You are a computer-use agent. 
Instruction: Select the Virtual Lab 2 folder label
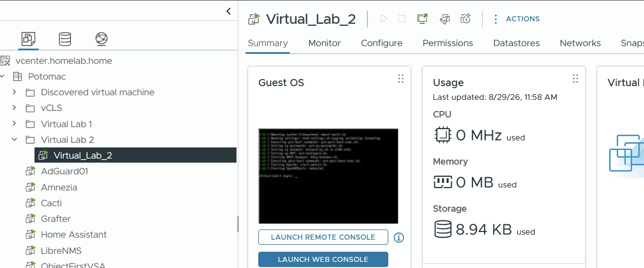click(67, 140)
